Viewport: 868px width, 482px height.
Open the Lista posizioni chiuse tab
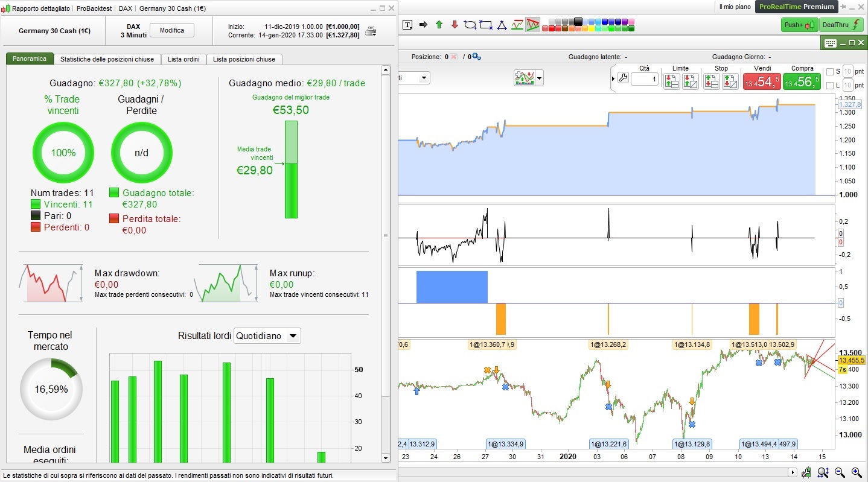(244, 59)
